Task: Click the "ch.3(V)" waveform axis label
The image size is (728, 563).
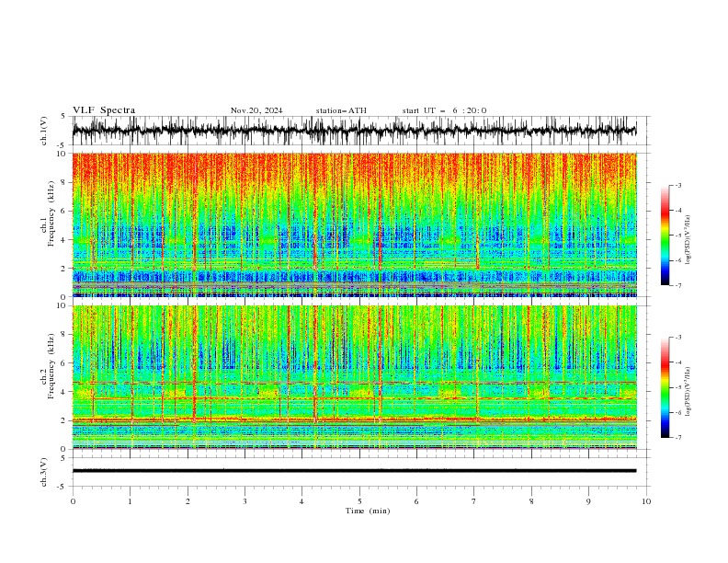Action: tap(44, 472)
